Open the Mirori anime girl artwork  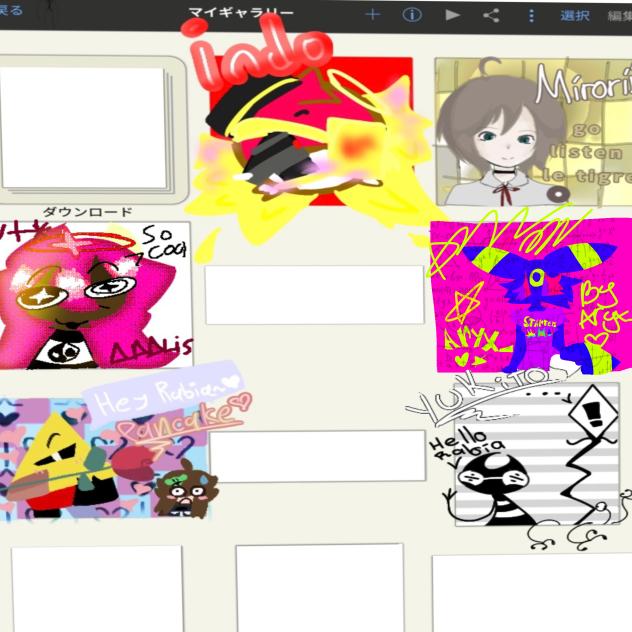click(533, 132)
